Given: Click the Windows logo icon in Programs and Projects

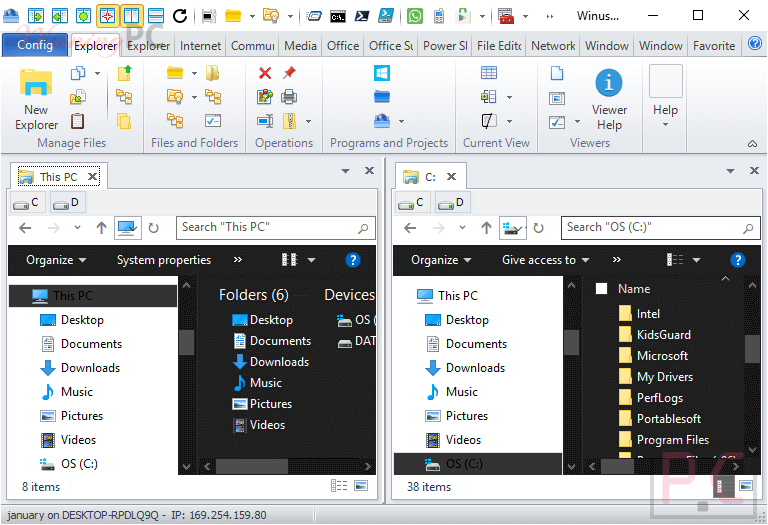Looking at the screenshot, I should pos(382,73).
